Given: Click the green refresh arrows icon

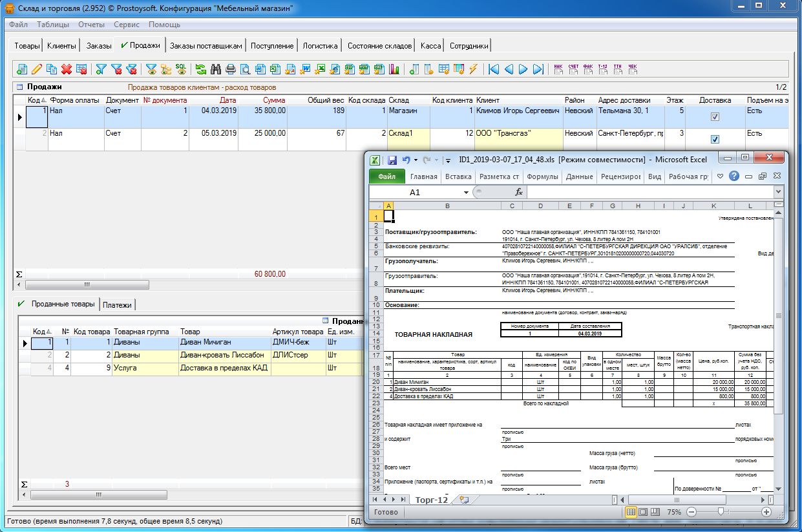Looking at the screenshot, I should 201,69.
